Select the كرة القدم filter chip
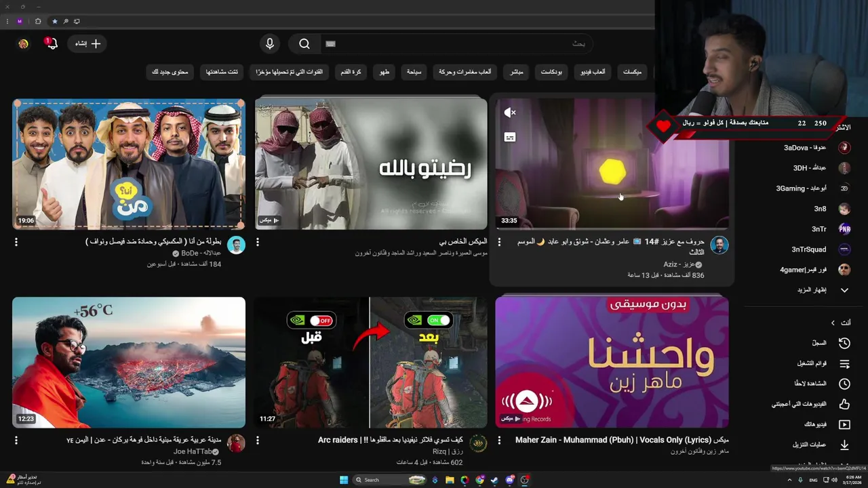The height and width of the screenshot is (488, 868). 351,72
